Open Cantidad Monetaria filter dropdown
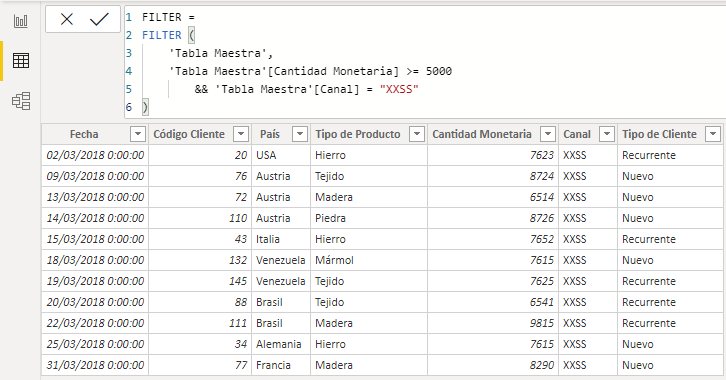 [x=548, y=134]
